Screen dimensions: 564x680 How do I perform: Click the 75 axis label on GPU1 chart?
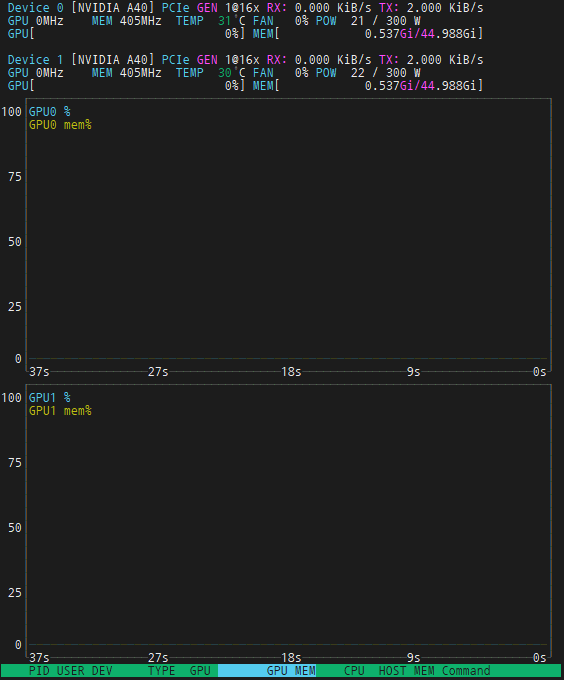(x=15, y=463)
